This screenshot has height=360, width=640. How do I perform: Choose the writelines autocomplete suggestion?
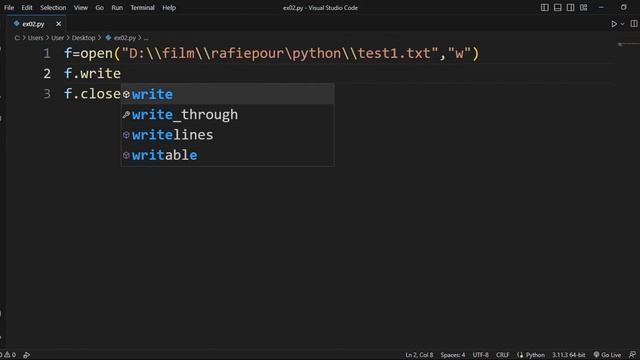pyautogui.click(x=228, y=135)
